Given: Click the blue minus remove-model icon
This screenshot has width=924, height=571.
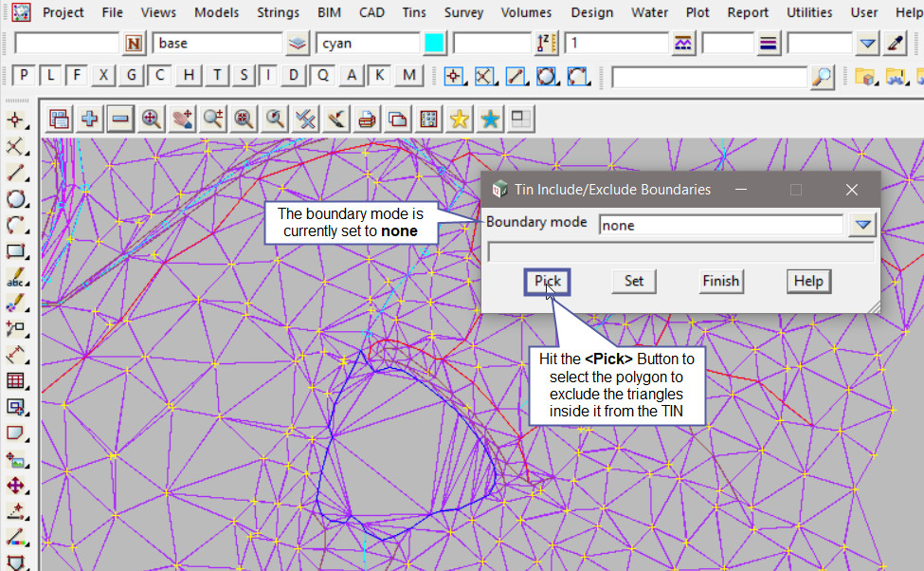Looking at the screenshot, I should (120, 120).
